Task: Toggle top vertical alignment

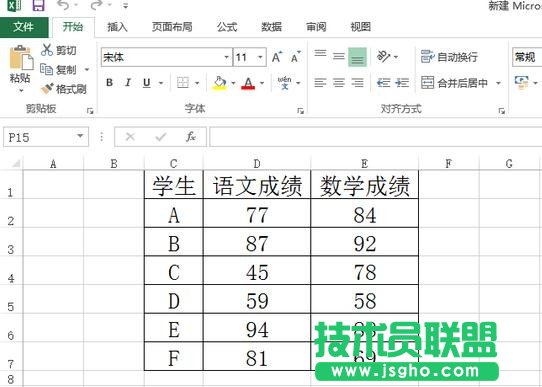Action: tap(320, 54)
